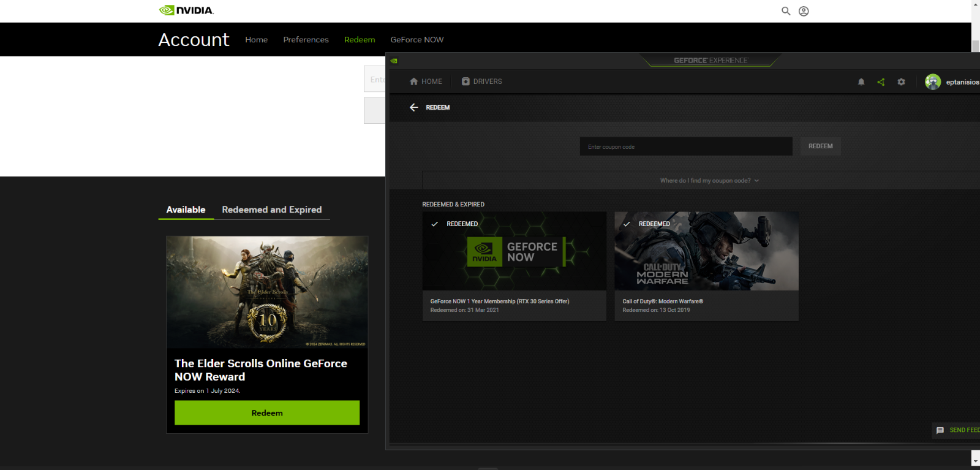Click 'Expires on 1 July 2024' text
Image resolution: width=980 pixels, height=470 pixels.
(207, 391)
